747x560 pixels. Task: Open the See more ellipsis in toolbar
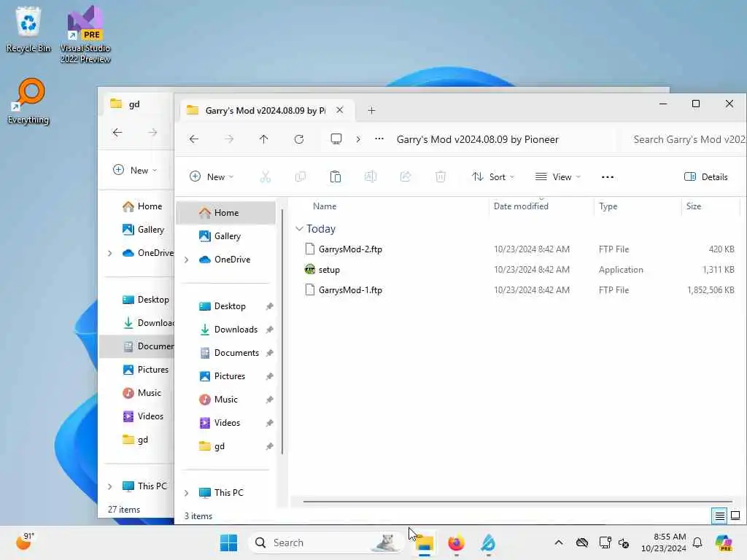click(x=608, y=177)
